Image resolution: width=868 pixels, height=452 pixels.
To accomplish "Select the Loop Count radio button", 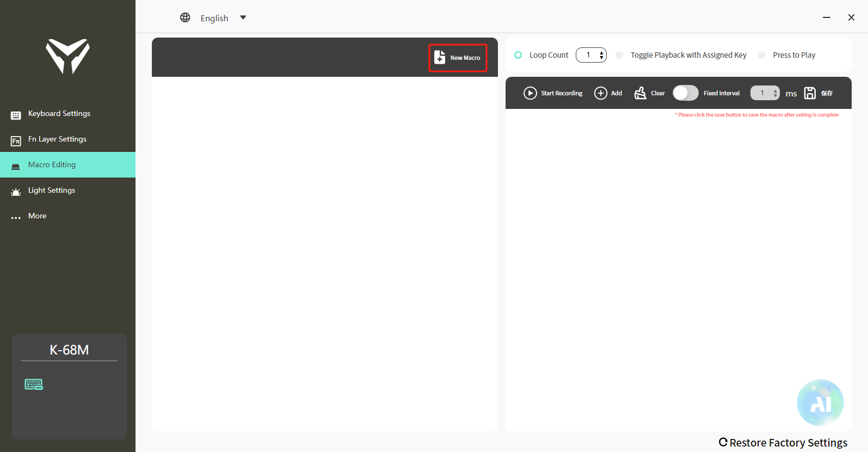I will point(518,55).
